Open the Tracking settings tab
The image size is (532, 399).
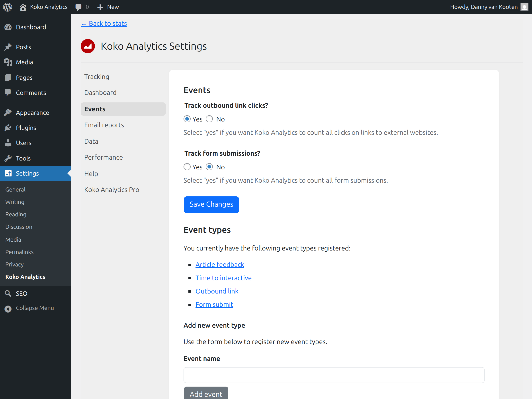click(97, 76)
